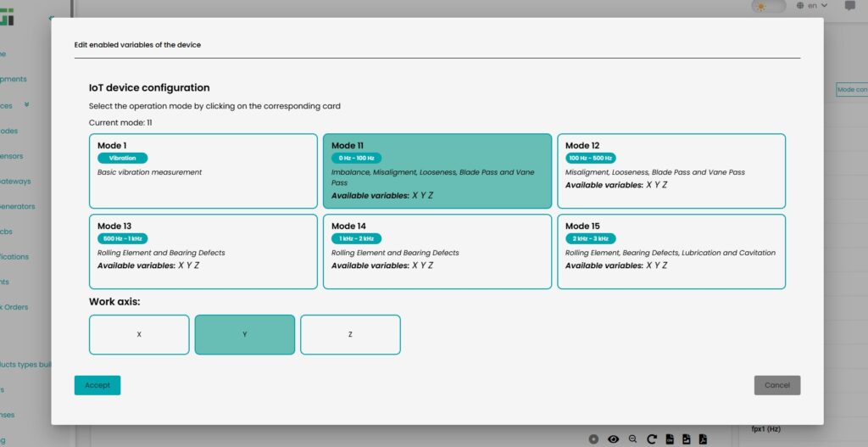Viewport: 868px width, 447px height.
Task: Click the Accept button
Action: 97,385
